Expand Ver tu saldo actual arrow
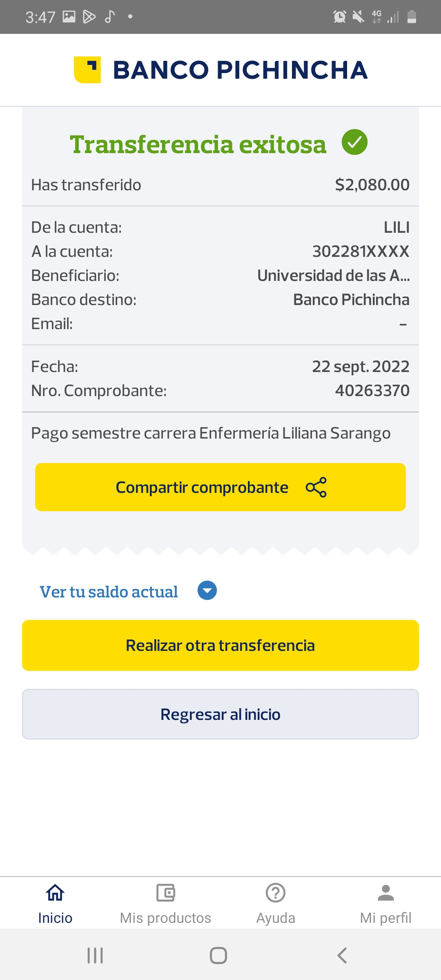441x980 pixels. 207,590
